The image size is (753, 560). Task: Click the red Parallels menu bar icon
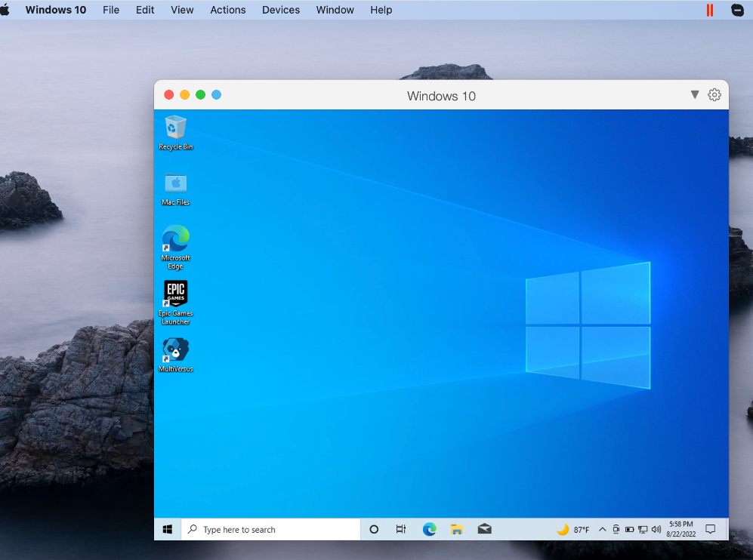click(710, 10)
